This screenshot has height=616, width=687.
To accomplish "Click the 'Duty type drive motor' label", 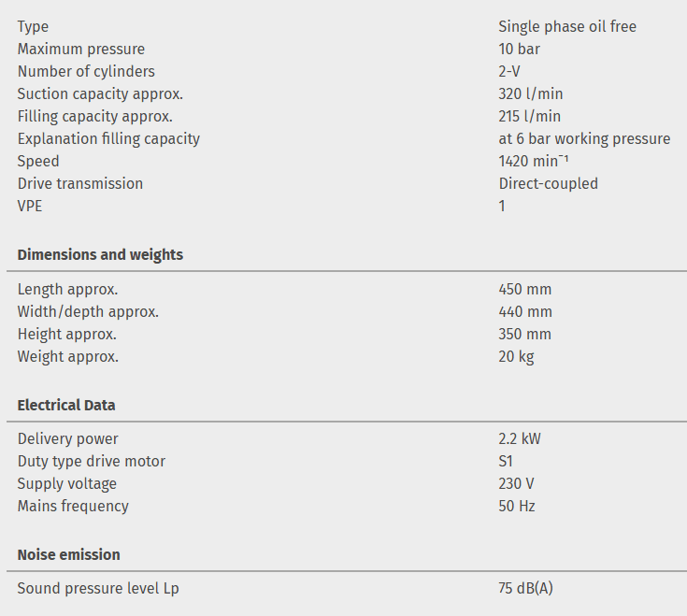I will pos(92,461).
